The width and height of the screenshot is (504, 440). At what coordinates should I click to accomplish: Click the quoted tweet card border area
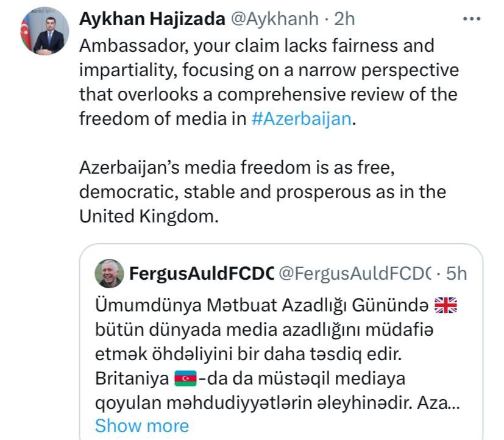pyautogui.click(x=281, y=342)
